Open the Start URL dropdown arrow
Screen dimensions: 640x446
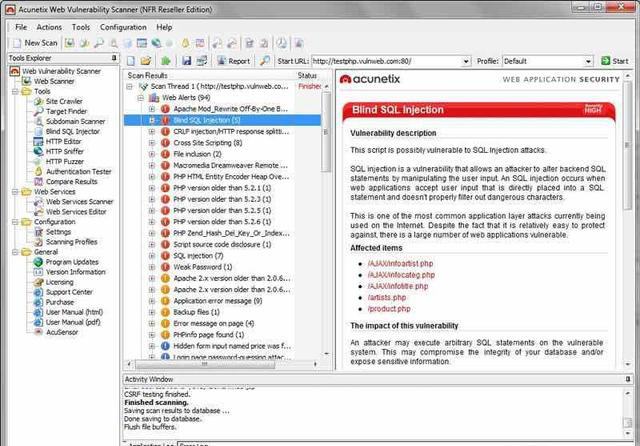click(x=466, y=62)
